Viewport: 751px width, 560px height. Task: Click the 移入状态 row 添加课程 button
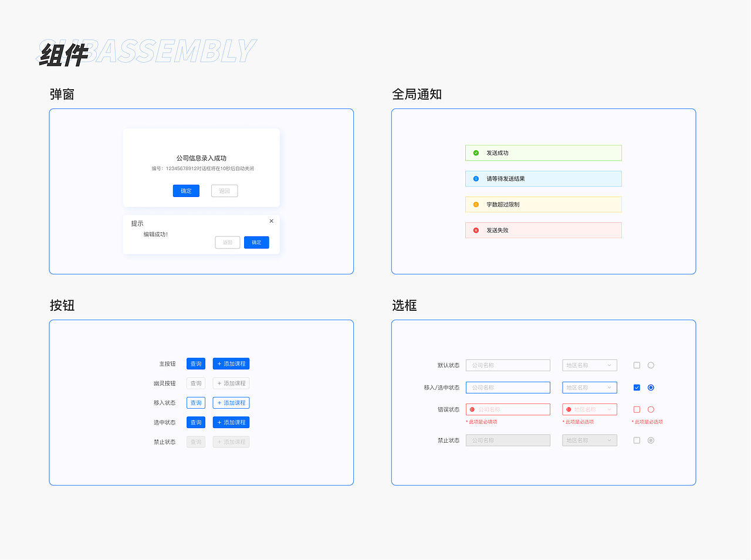231,403
